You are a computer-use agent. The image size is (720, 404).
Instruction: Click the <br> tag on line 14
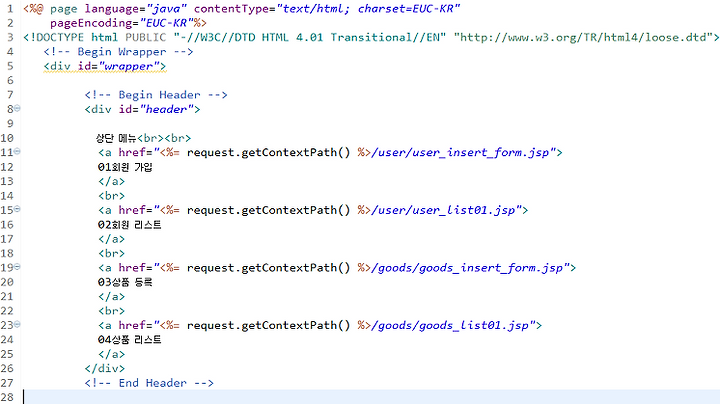111,196
